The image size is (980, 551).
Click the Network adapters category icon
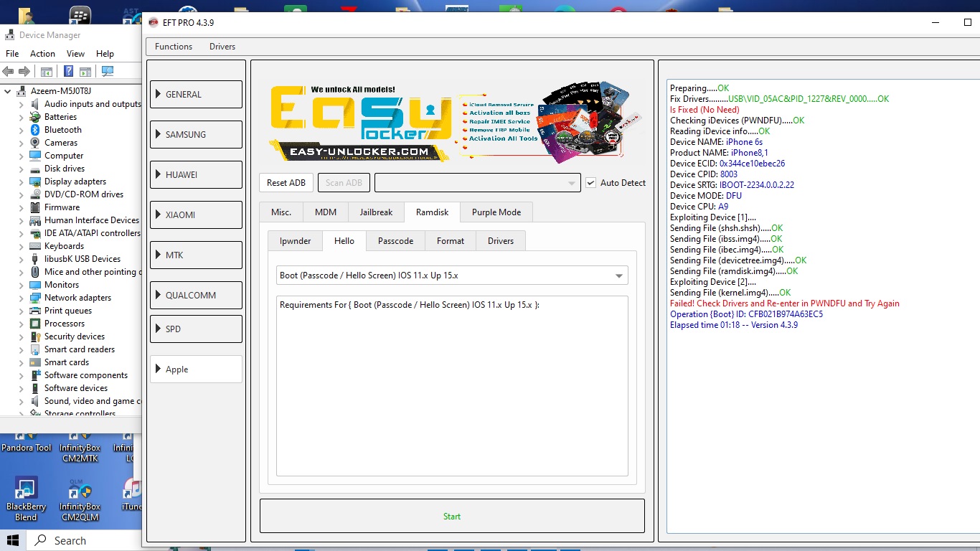tap(35, 298)
